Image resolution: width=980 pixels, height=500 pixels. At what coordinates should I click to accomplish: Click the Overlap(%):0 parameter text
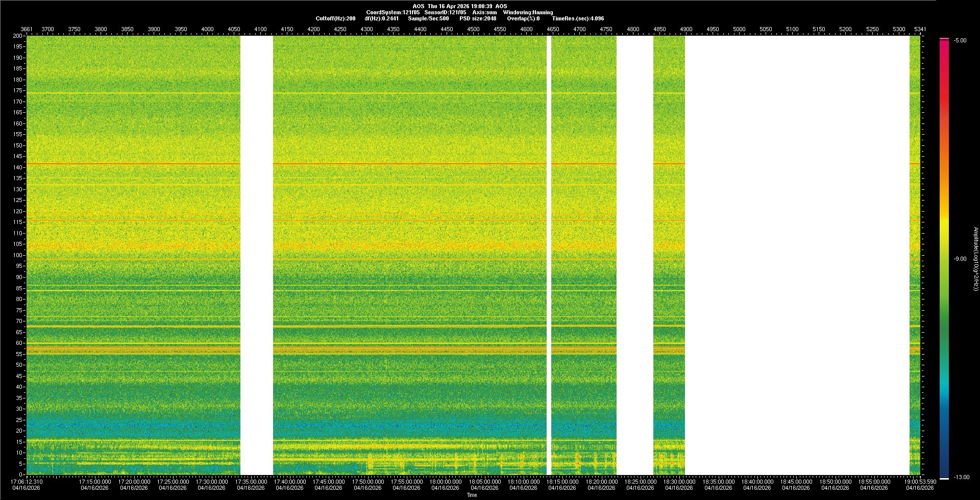(x=523, y=18)
